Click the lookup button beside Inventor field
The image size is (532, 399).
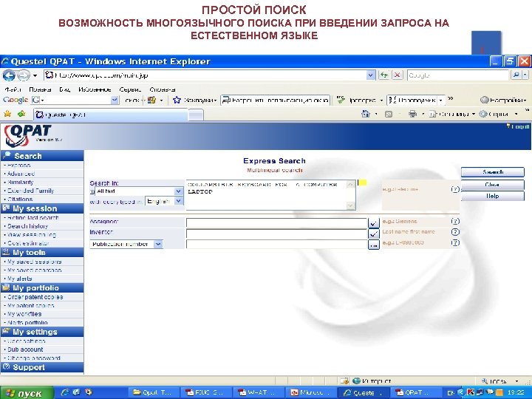coord(374,233)
